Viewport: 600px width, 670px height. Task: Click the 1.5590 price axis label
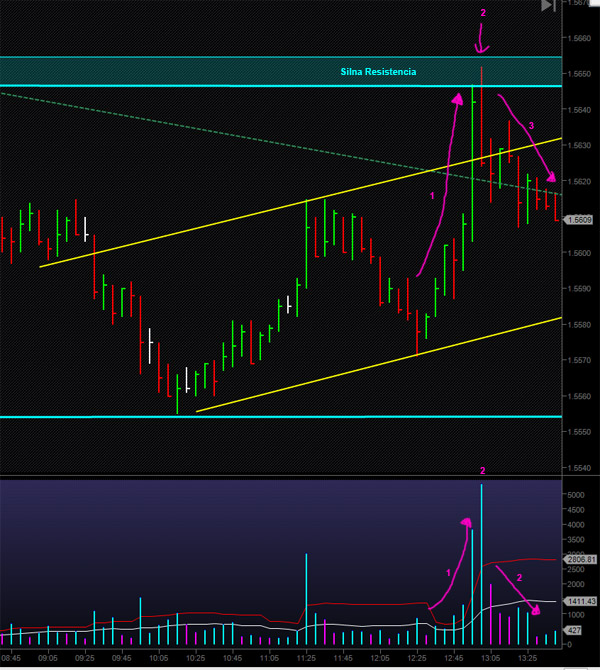[579, 288]
